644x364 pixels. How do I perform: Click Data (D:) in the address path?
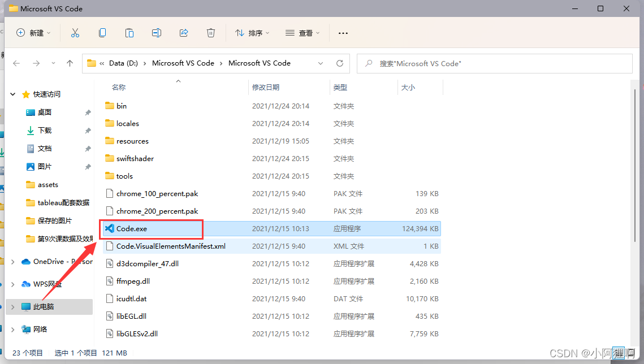pos(123,63)
